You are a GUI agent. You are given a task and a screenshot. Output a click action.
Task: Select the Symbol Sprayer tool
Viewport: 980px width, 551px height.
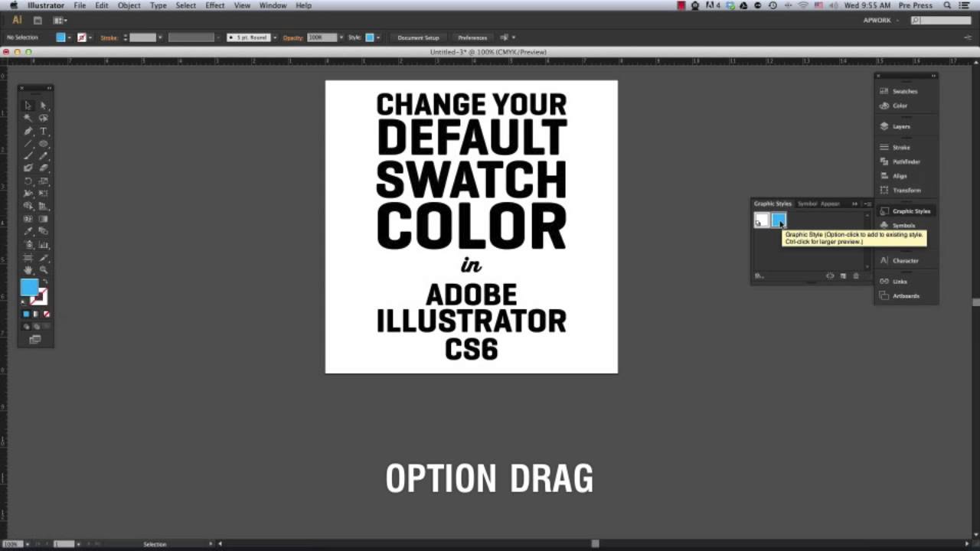28,244
